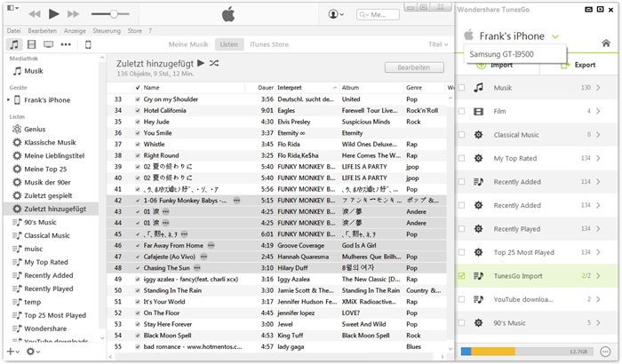This screenshot has width=622, height=364.
Task: Expand the Musik row chevron in TunesGo
Action: [x=598, y=88]
